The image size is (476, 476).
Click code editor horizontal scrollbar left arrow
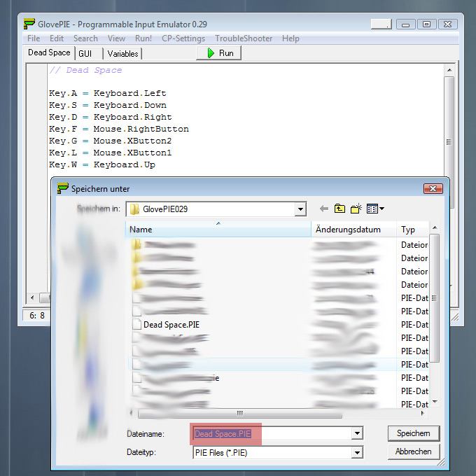tap(32, 297)
